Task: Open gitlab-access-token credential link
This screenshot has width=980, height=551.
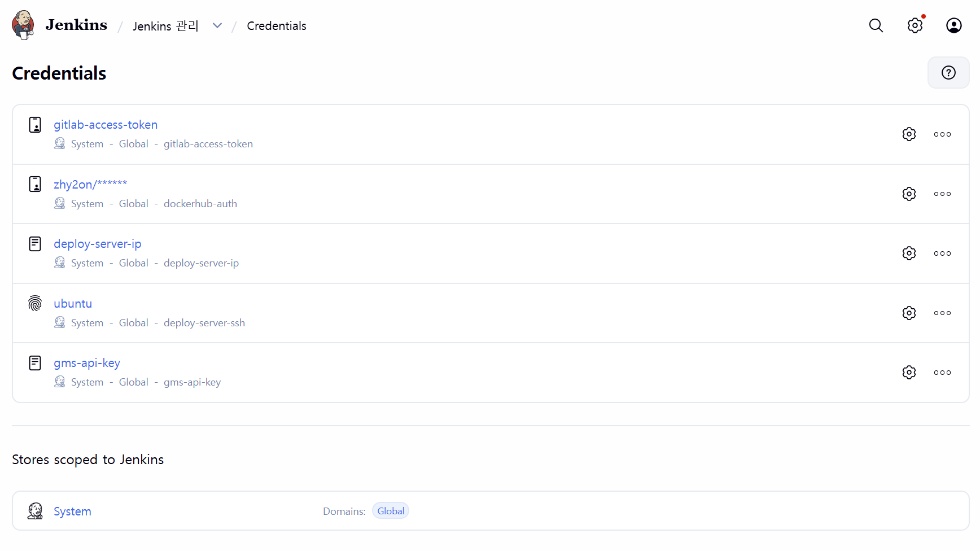Action: pyautogui.click(x=106, y=125)
